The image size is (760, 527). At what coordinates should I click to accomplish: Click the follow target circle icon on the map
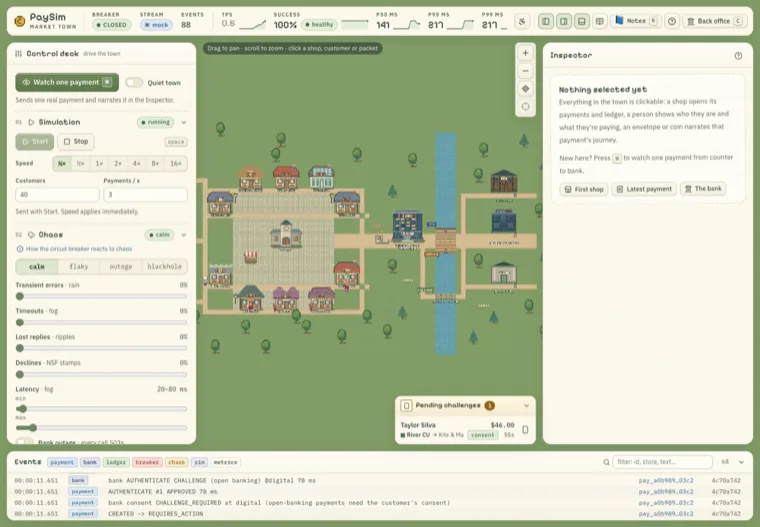(x=525, y=107)
